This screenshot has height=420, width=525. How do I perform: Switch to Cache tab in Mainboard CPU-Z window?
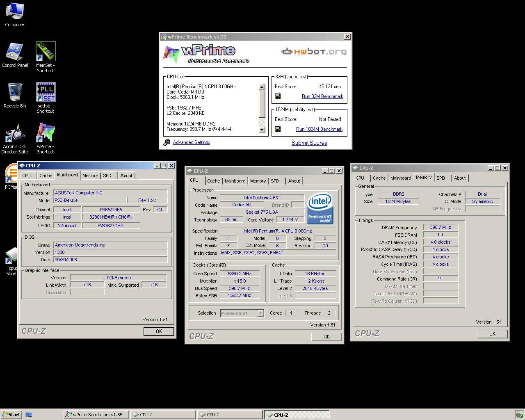click(46, 176)
